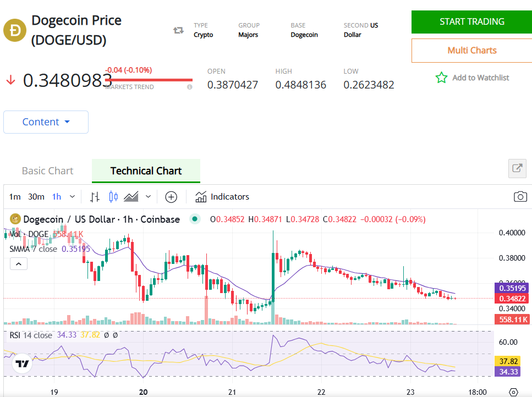Click the Compare or add symbol plus icon
This screenshot has height=397, width=532.
(171, 197)
